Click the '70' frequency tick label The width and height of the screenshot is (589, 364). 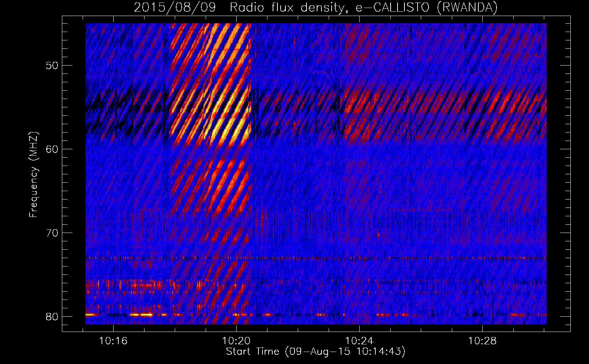click(52, 233)
